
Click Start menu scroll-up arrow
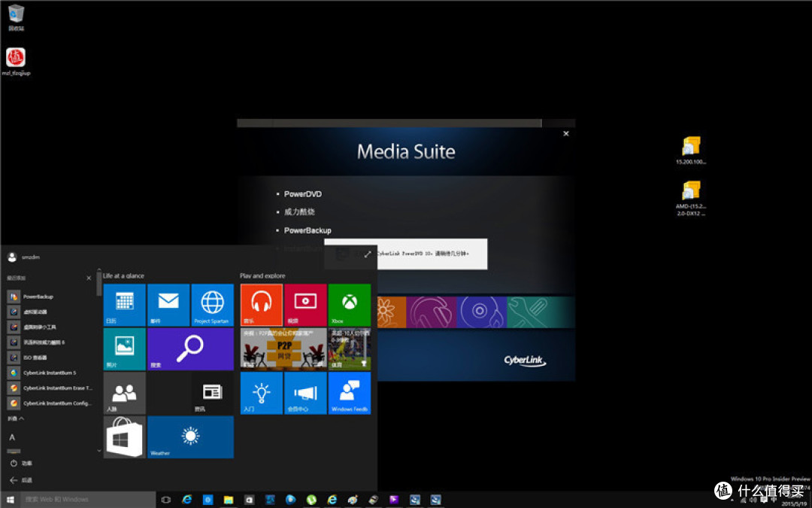point(99,269)
